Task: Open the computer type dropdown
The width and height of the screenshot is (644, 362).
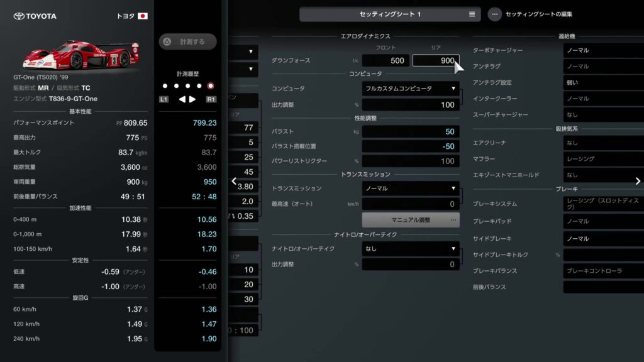Action: [x=411, y=89]
